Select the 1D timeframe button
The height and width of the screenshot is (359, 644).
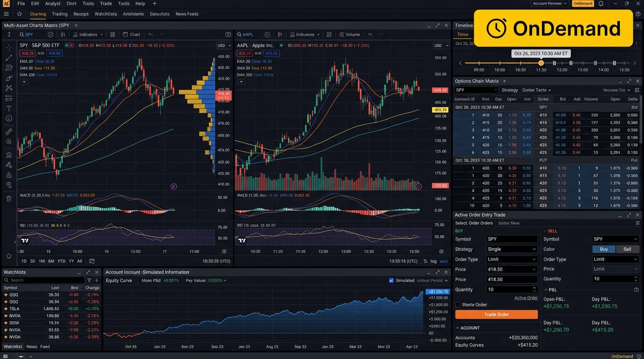[24, 261]
